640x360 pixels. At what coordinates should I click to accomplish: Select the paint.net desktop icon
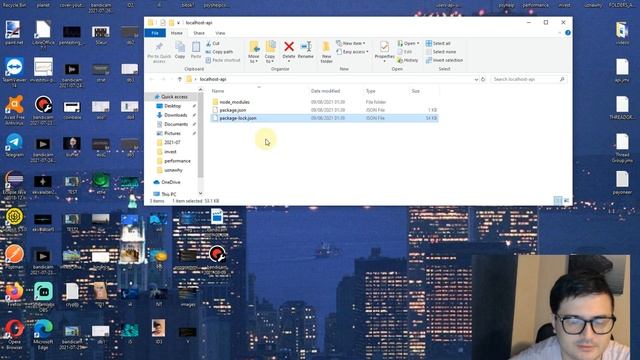(x=14, y=33)
